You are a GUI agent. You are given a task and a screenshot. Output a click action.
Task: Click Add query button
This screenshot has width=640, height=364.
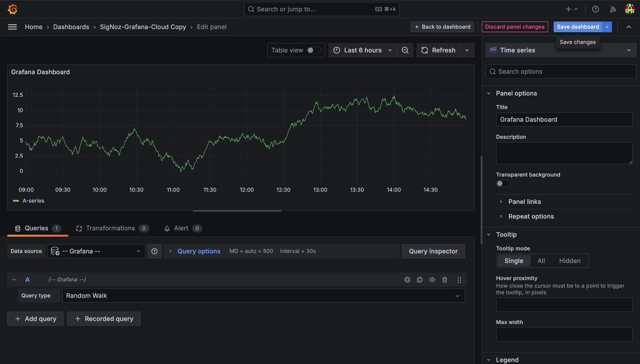pyautogui.click(x=35, y=319)
